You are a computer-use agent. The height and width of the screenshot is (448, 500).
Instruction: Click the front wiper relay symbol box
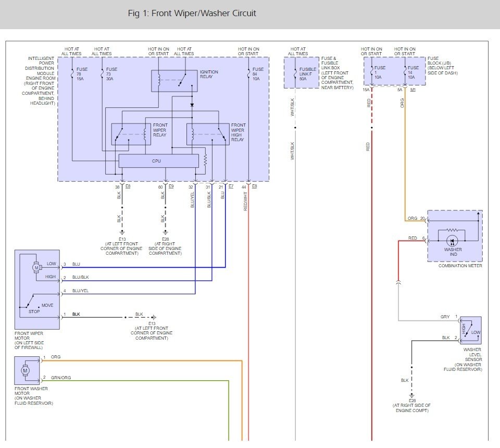click(x=131, y=134)
